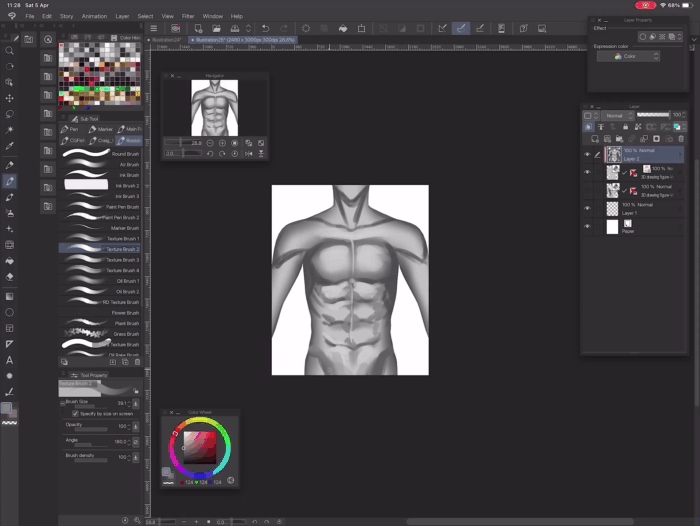Choose the Marker sub tool group
The image size is (700, 526).
point(102,129)
